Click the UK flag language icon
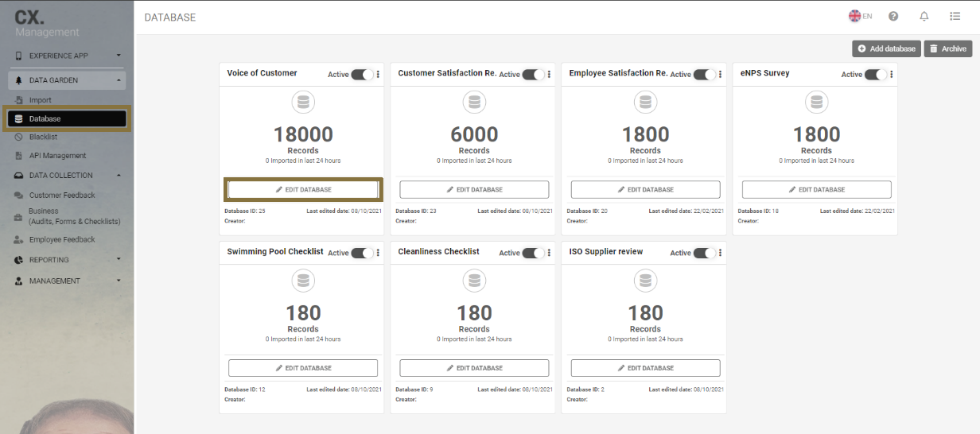The height and width of the screenshot is (434, 980). 855,16
